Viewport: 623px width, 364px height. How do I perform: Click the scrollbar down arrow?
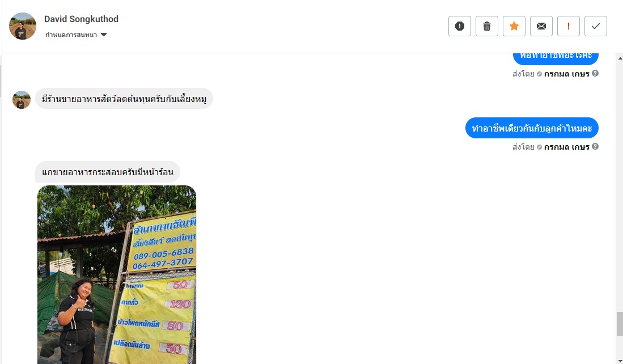620,360
